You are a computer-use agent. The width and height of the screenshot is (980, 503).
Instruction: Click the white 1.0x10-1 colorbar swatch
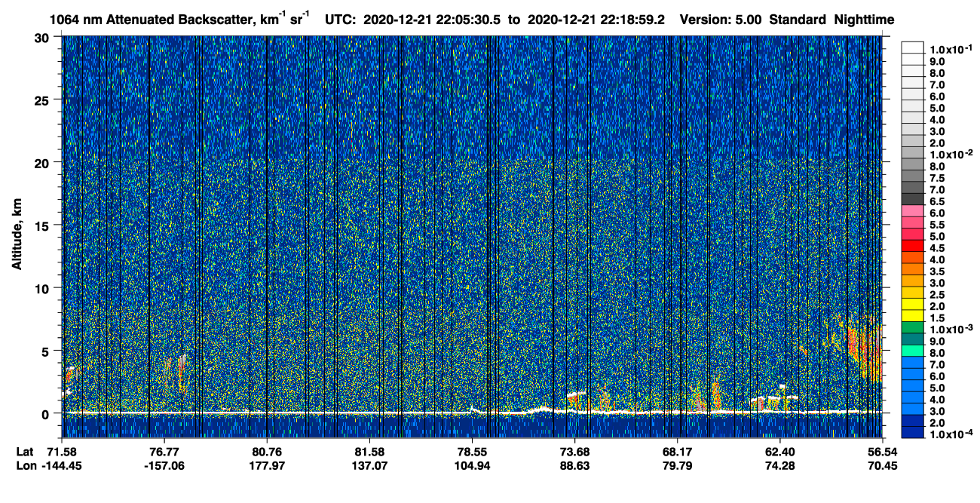912,48
